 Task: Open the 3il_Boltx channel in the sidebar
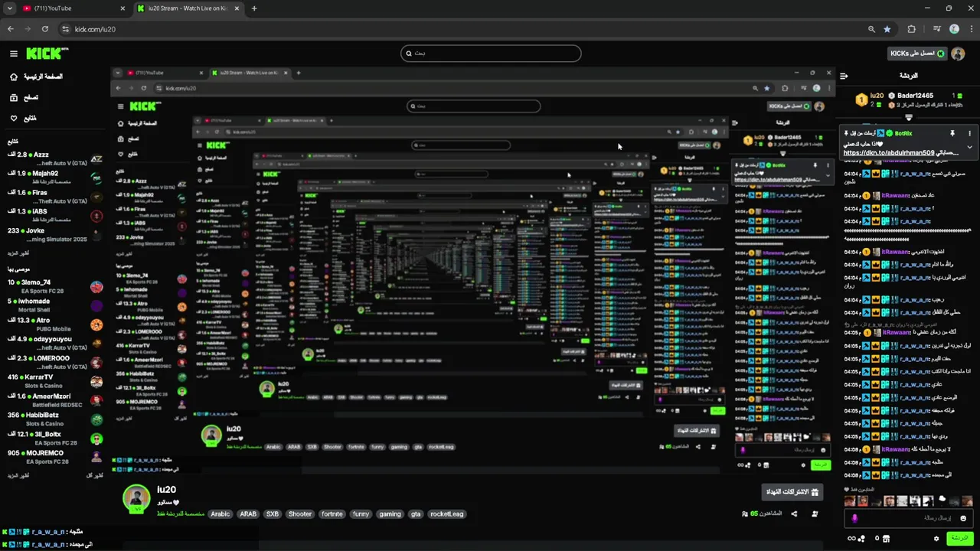click(x=54, y=438)
